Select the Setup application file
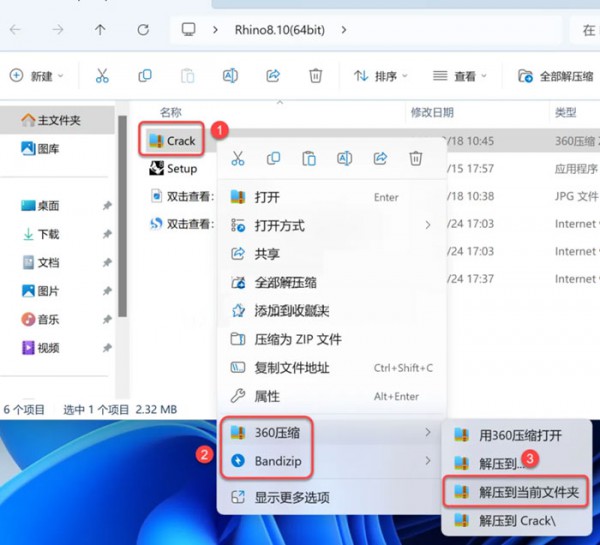600x545 pixels. (x=173, y=168)
